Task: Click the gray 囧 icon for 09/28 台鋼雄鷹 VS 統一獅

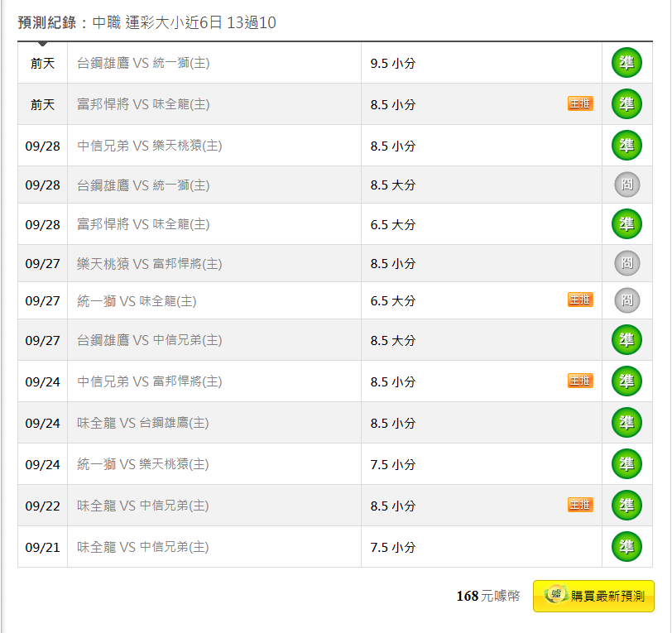Action: pyautogui.click(x=627, y=185)
